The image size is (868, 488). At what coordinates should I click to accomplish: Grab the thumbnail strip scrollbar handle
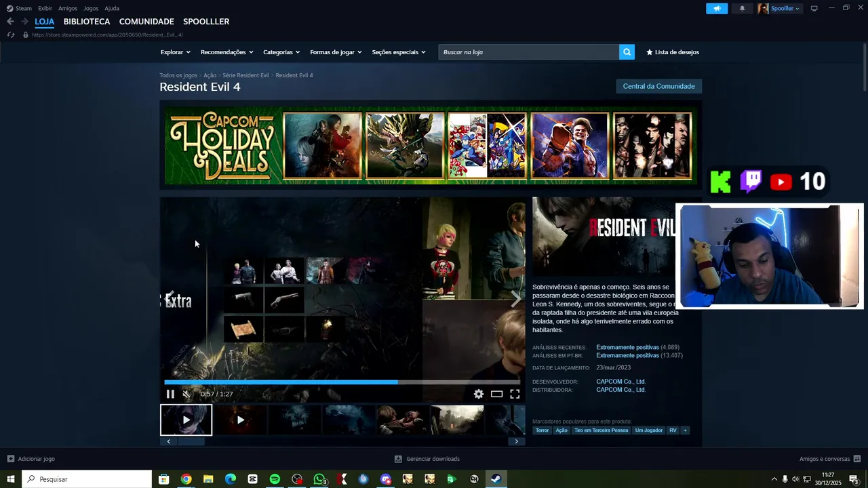(x=191, y=441)
